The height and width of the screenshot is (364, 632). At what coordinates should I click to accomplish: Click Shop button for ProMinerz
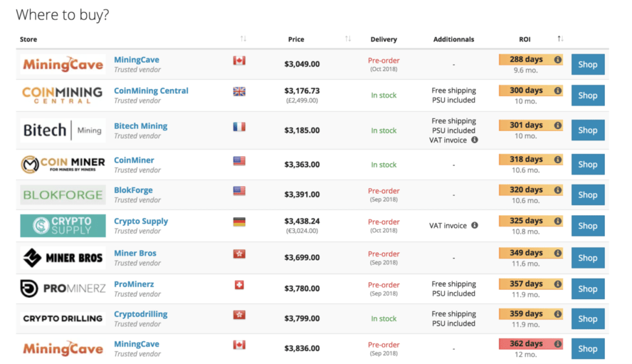point(588,289)
